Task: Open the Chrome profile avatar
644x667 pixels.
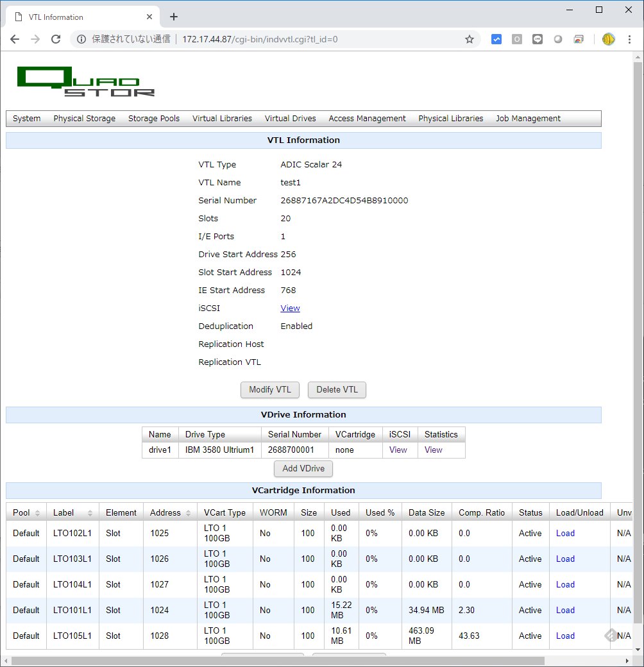Action: 609,40
